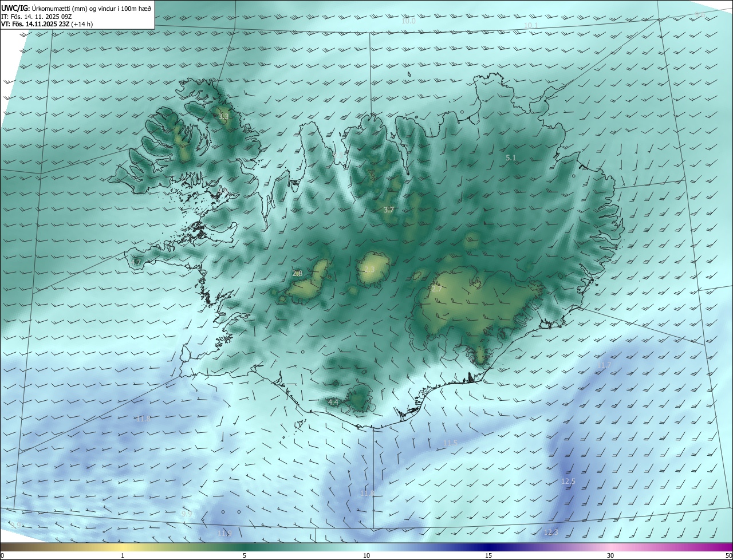Click the "IT: Fös. 14. 11. 2025 09Z" line
This screenshot has height=560, width=733.
[x=37, y=17]
